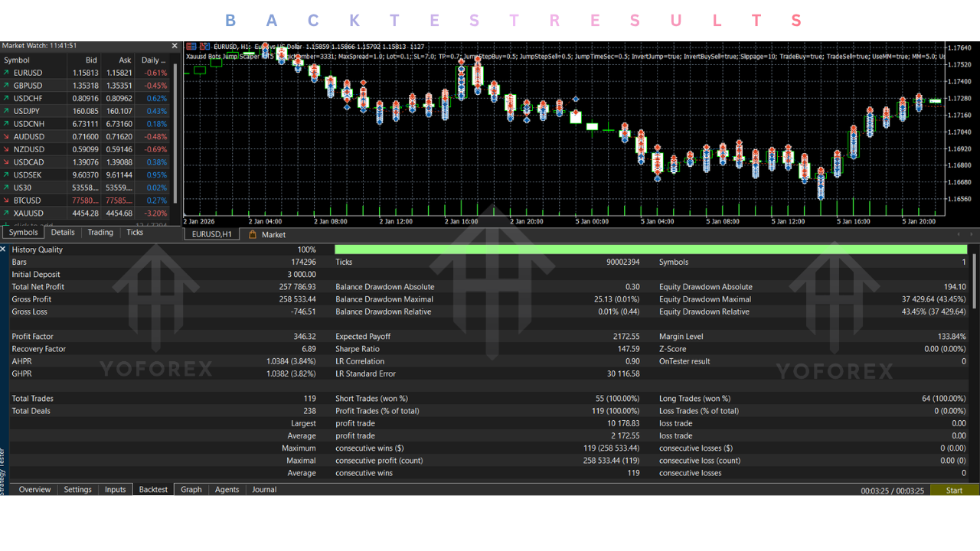
Task: Click the up arrow icon beside GBPUSD
Action: tap(7, 86)
